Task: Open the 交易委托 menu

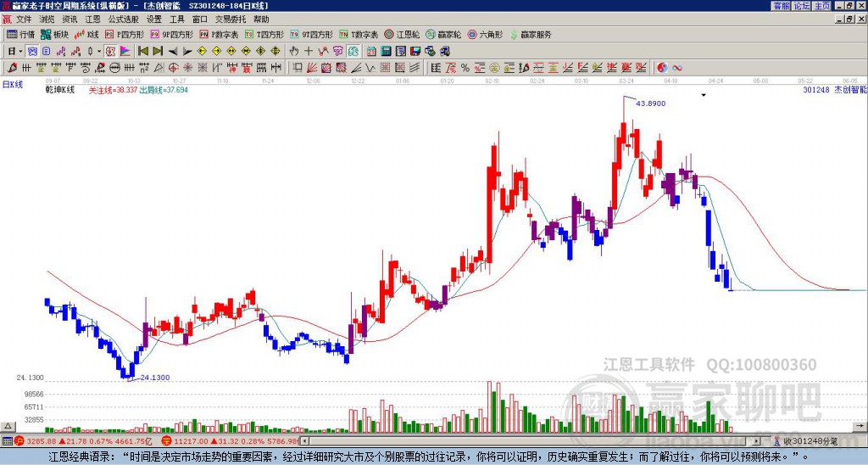Action: pyautogui.click(x=231, y=20)
